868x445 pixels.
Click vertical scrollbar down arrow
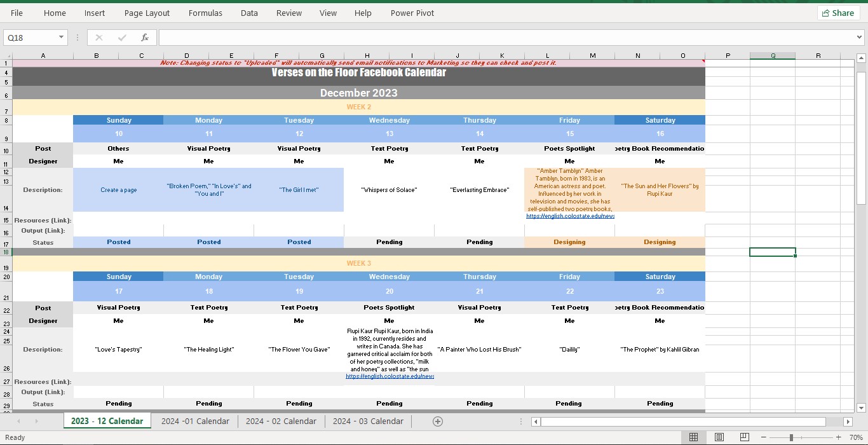[862, 407]
